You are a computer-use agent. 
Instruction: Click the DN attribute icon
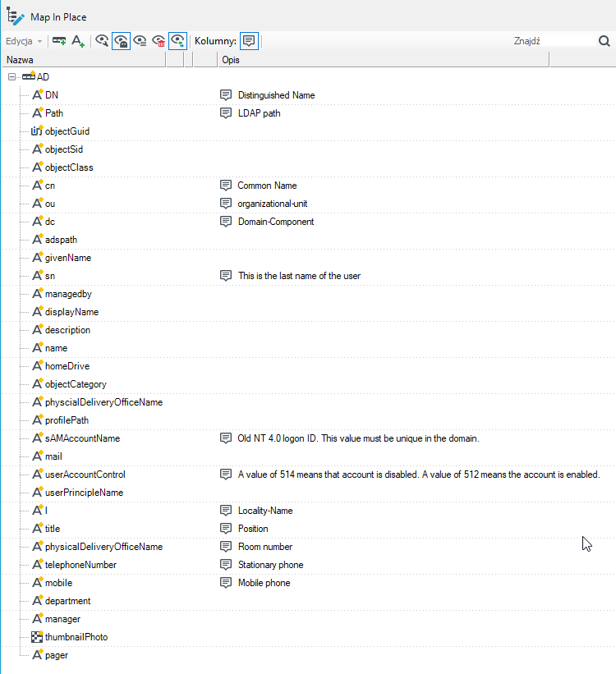click(38, 94)
